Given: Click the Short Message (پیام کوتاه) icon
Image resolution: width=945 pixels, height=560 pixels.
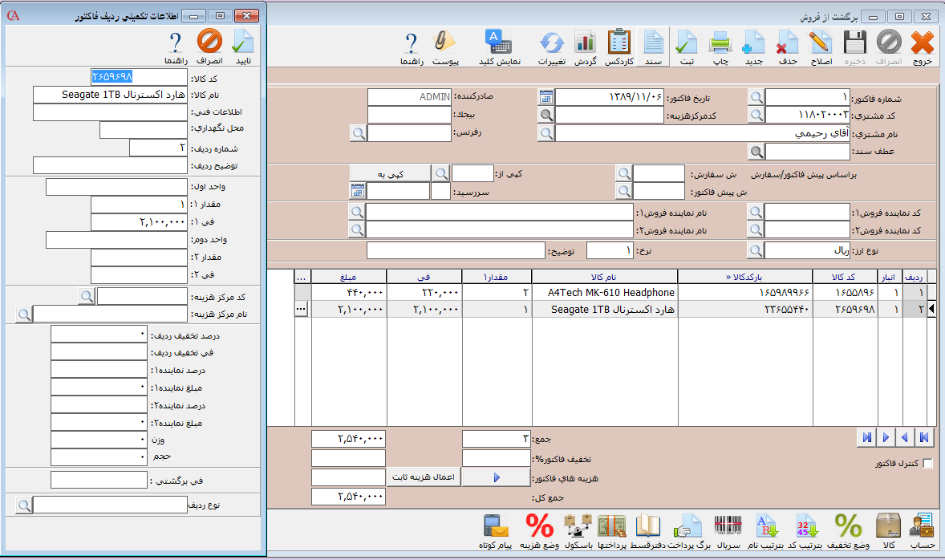Looking at the screenshot, I should pyautogui.click(x=497, y=531).
